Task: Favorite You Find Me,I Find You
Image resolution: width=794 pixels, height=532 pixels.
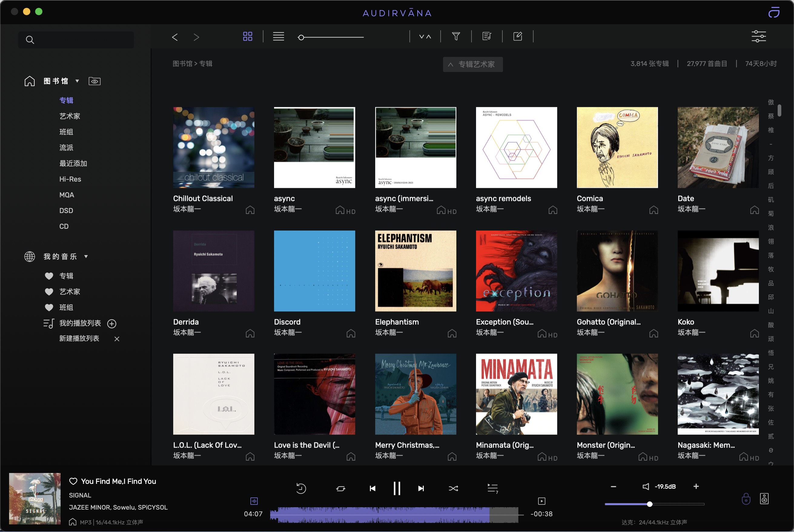Action: pos(73,481)
